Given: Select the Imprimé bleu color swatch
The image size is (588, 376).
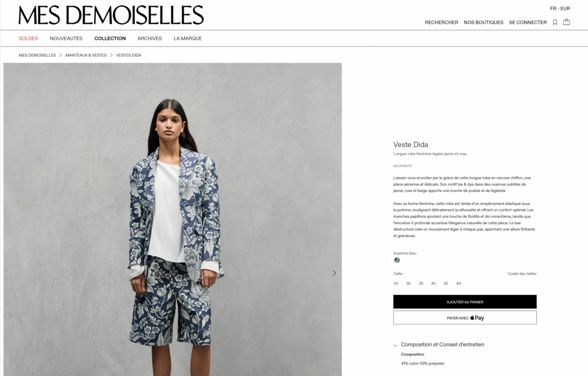Looking at the screenshot, I should 397,260.
